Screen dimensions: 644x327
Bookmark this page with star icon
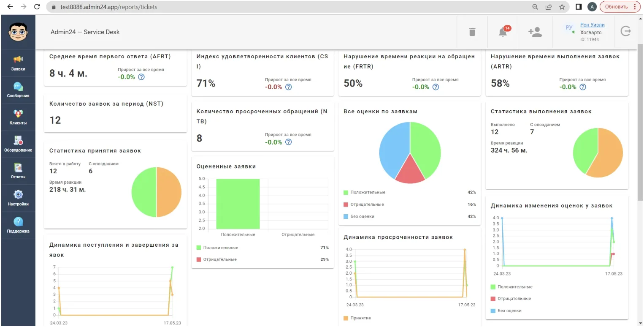point(562,7)
